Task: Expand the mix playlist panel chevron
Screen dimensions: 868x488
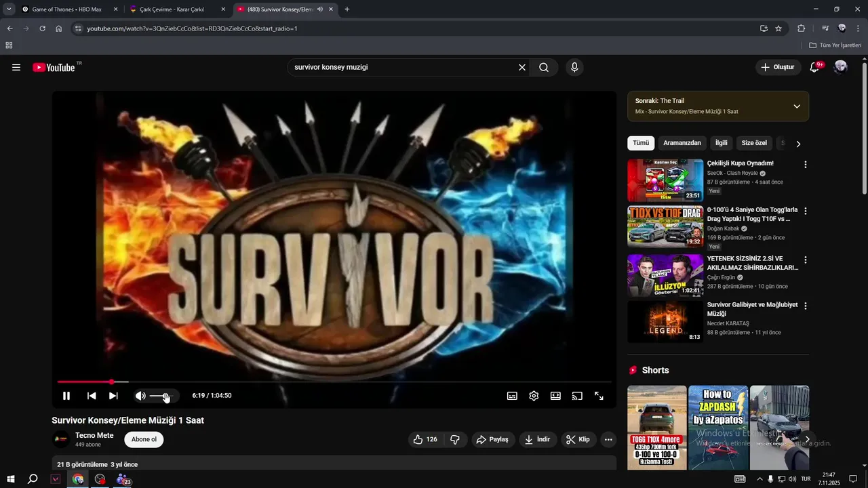Action: (797, 106)
